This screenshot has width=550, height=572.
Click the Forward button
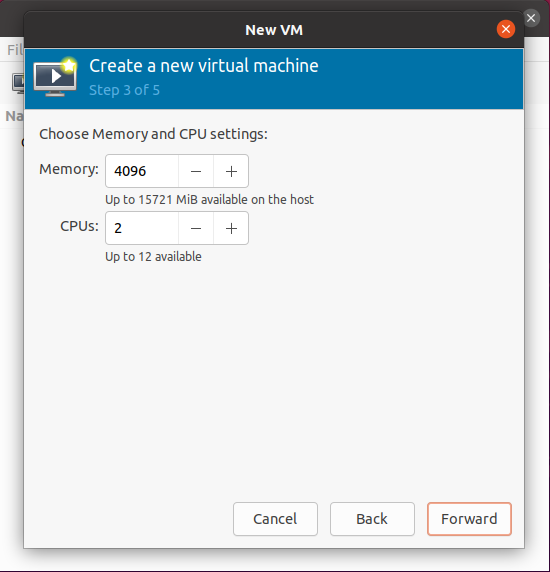[469, 519]
